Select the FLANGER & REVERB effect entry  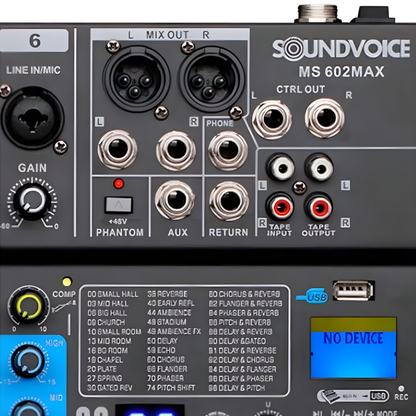[246, 304]
